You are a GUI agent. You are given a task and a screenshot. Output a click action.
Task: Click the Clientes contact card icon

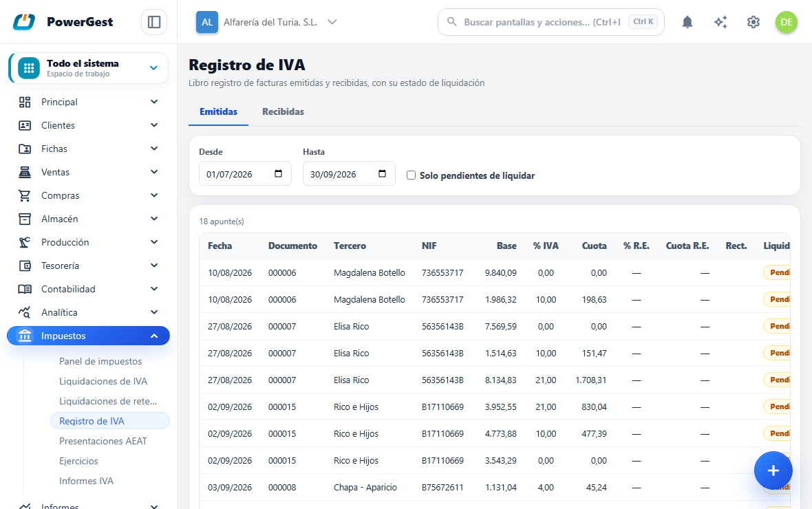[x=24, y=125]
